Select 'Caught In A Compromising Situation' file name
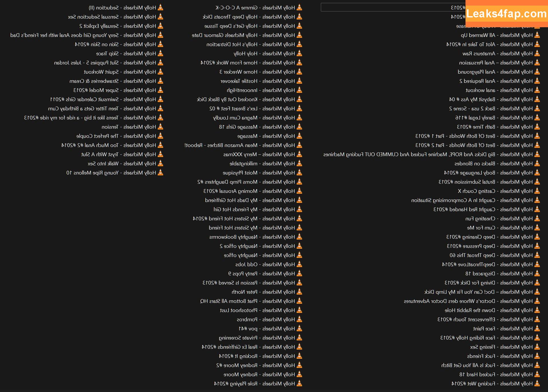Viewport: 548px width, 392px height. click(x=453, y=200)
